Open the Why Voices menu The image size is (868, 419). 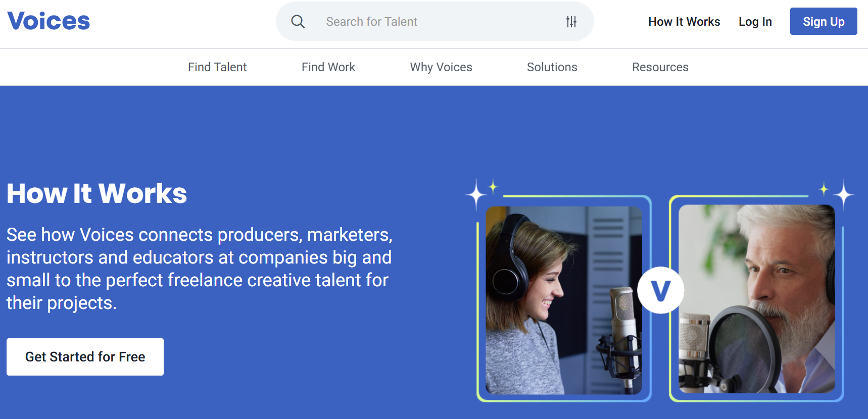point(441,67)
